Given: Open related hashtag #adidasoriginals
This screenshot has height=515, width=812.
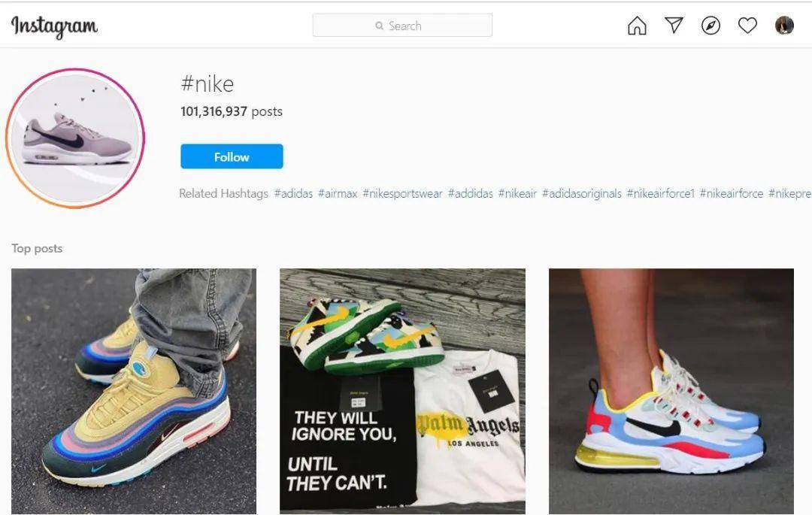Looking at the screenshot, I should (581, 193).
